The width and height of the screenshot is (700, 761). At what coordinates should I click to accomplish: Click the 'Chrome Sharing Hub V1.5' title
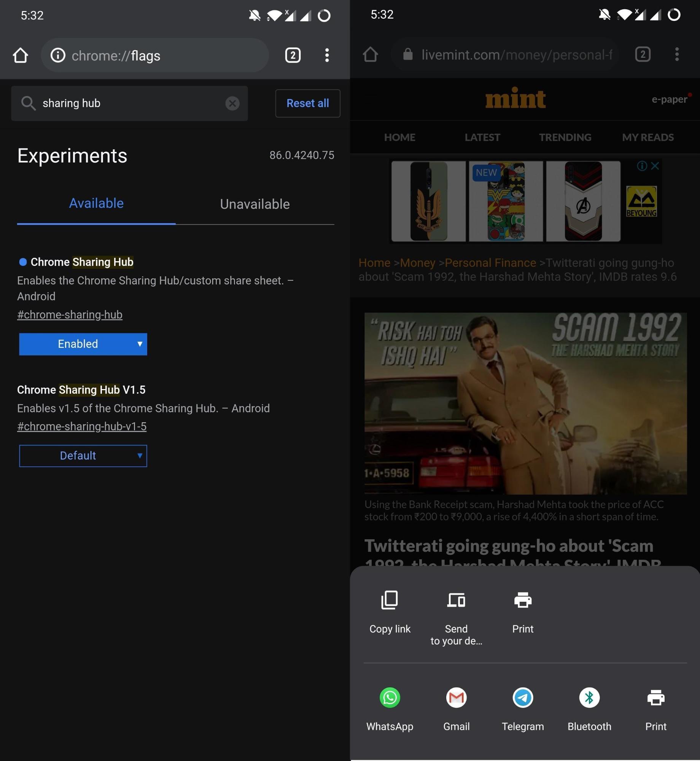pos(81,390)
